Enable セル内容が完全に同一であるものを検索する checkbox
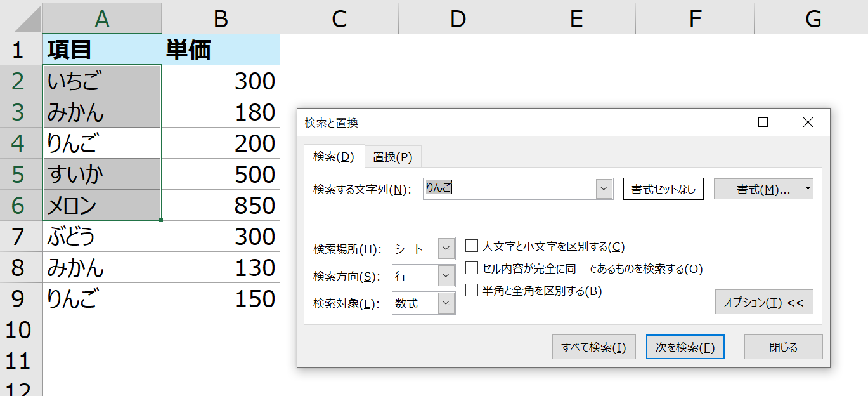This screenshot has height=396, width=868. pyautogui.click(x=472, y=268)
